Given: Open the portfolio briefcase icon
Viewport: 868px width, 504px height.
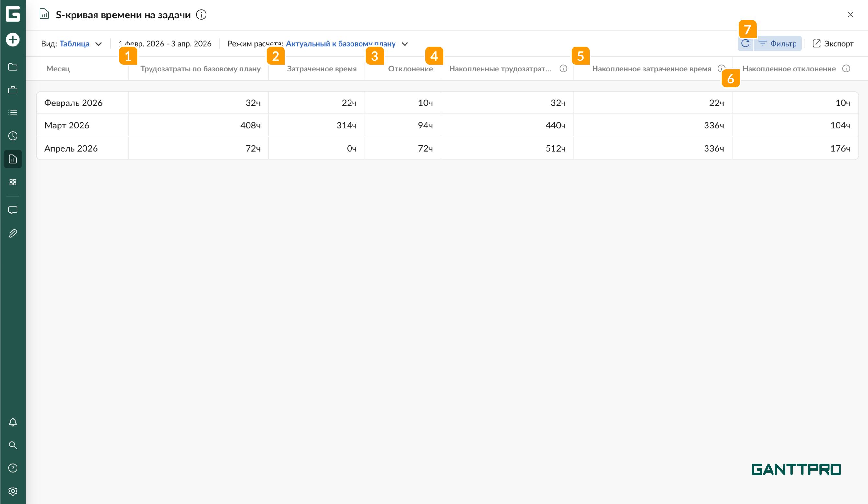Looking at the screenshot, I should [x=13, y=90].
